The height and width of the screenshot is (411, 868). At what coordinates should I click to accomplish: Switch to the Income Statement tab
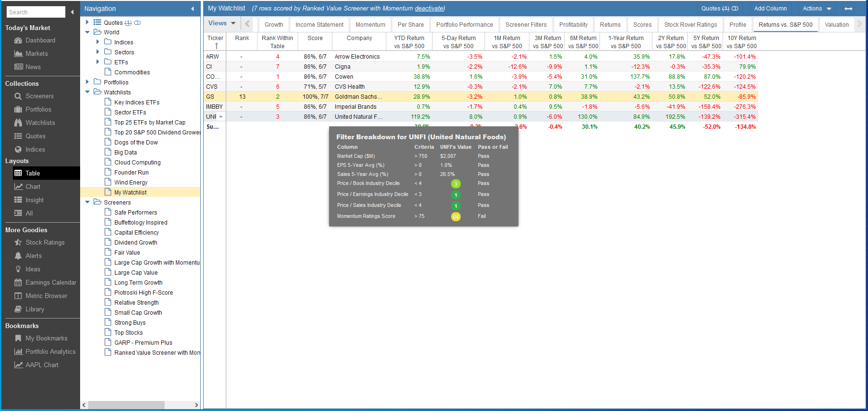coord(319,25)
